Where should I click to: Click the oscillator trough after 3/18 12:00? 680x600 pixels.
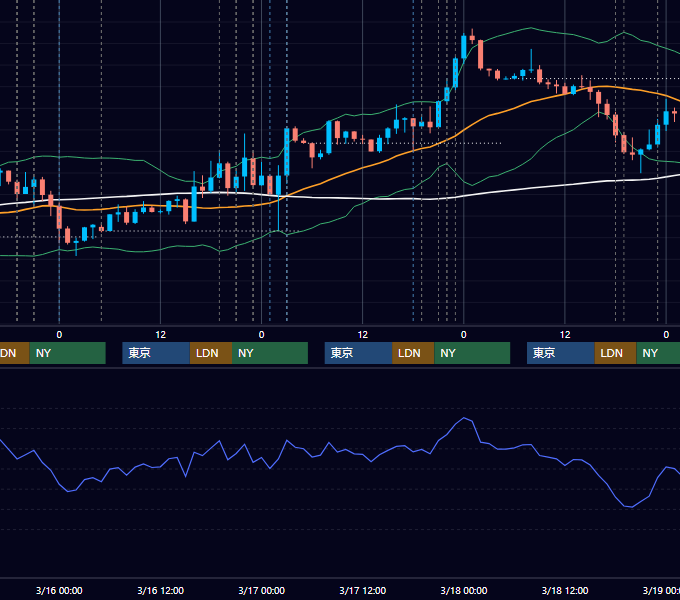(x=631, y=506)
